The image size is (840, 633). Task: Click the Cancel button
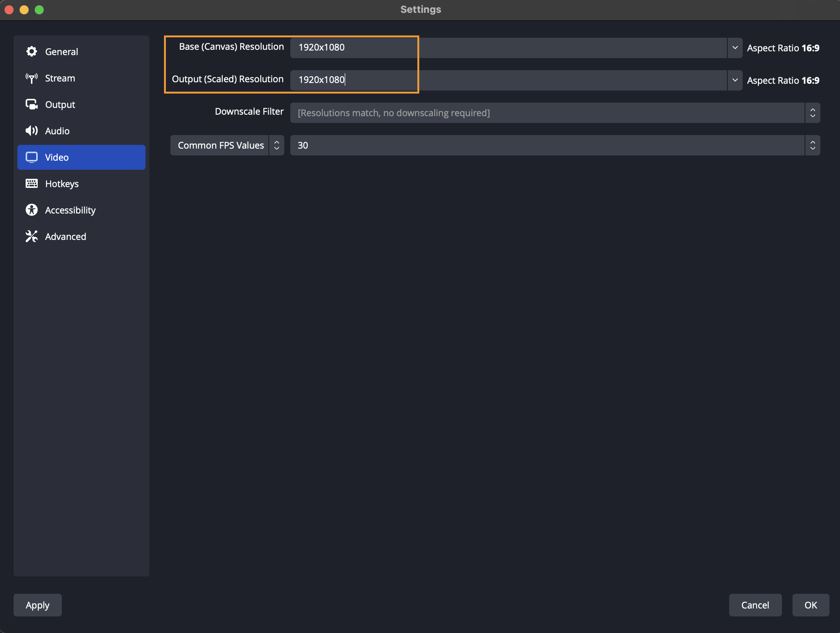(x=755, y=605)
